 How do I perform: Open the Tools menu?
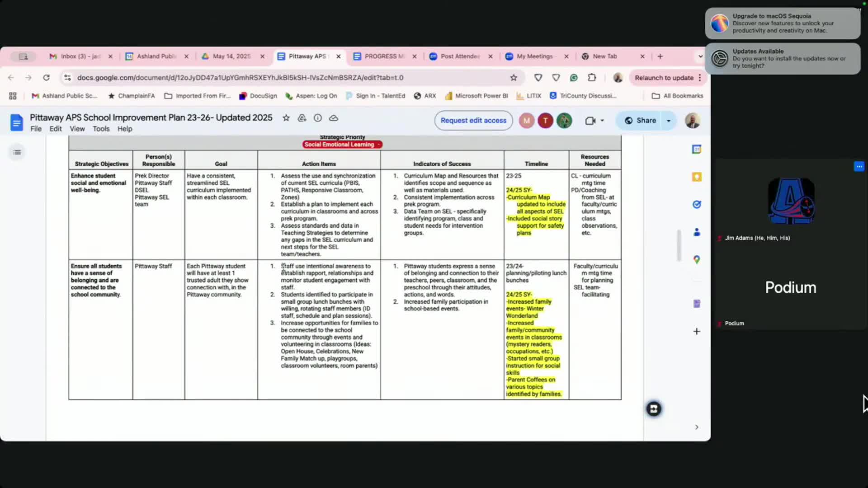101,129
